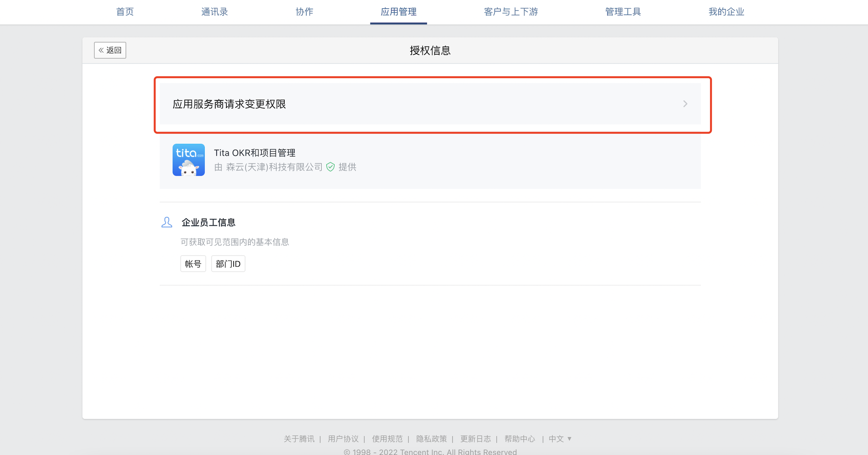Open the 首页 tab

[125, 12]
